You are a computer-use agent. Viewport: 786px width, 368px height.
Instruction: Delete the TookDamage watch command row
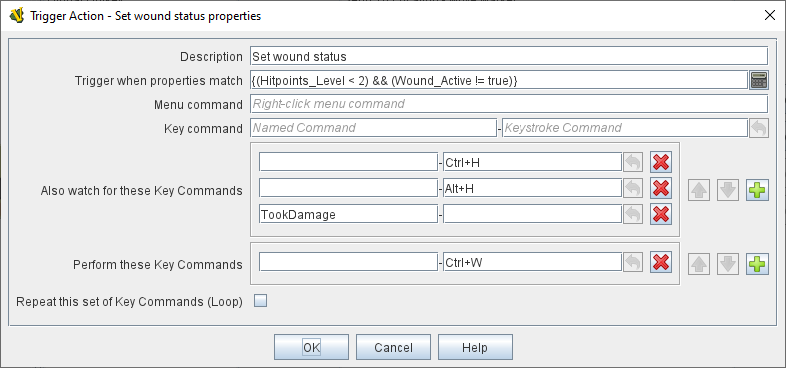(661, 215)
